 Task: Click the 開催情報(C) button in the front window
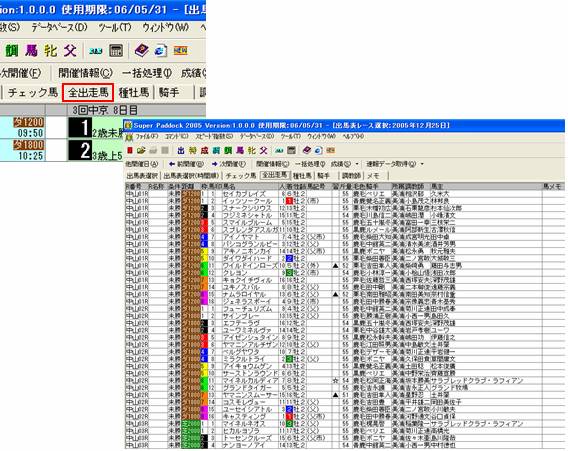pos(272,164)
